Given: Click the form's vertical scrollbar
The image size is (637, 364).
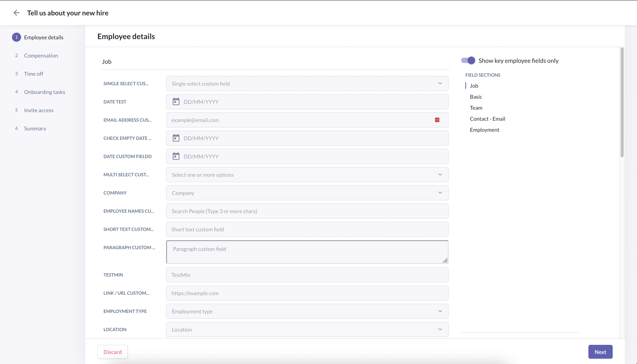Looking at the screenshot, I should click(x=622, y=102).
